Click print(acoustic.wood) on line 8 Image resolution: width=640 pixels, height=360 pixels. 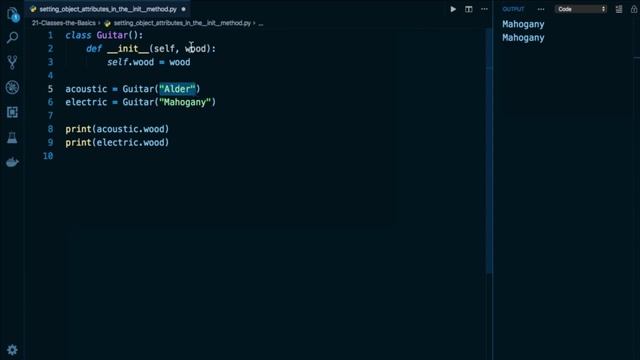click(117, 129)
